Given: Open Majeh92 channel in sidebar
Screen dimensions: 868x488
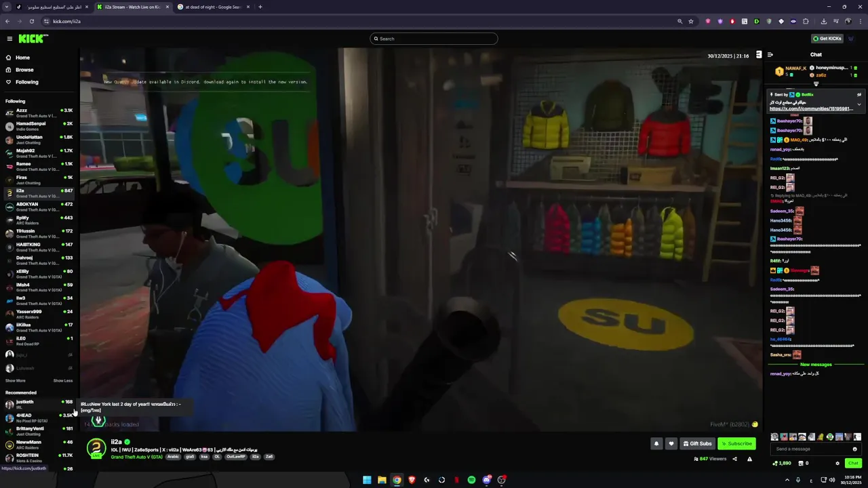Looking at the screenshot, I should click(39, 152).
